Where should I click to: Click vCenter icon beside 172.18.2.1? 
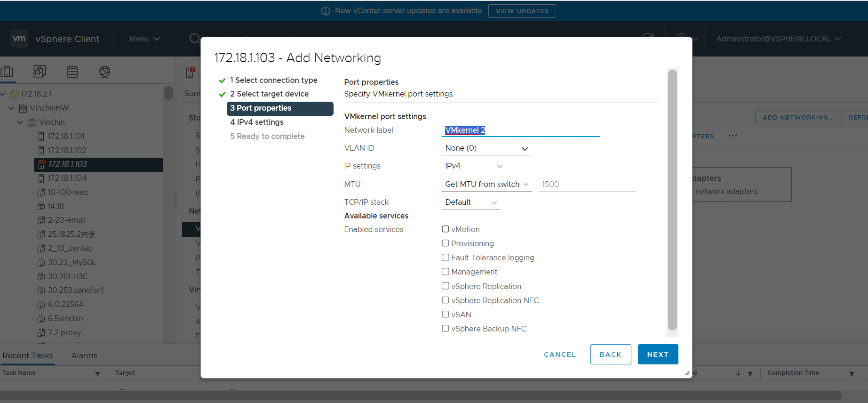[14, 94]
